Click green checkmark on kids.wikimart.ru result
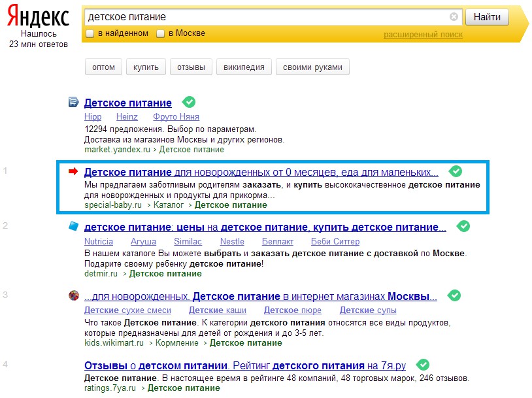This screenshot has height=398, width=532. click(454, 295)
